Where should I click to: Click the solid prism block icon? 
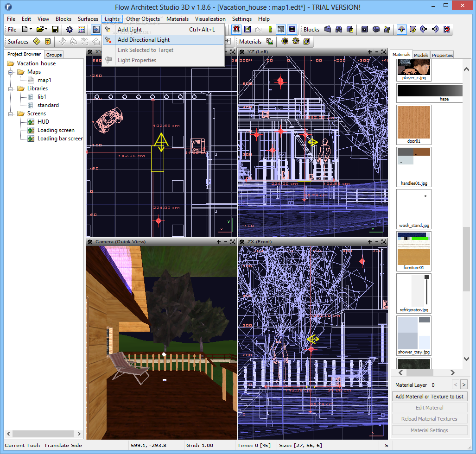point(376,30)
